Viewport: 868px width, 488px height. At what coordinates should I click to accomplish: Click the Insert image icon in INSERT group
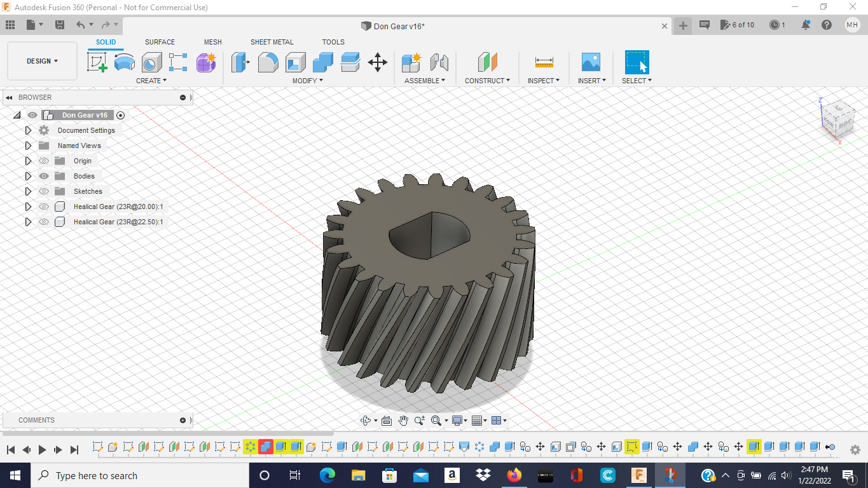[591, 62]
